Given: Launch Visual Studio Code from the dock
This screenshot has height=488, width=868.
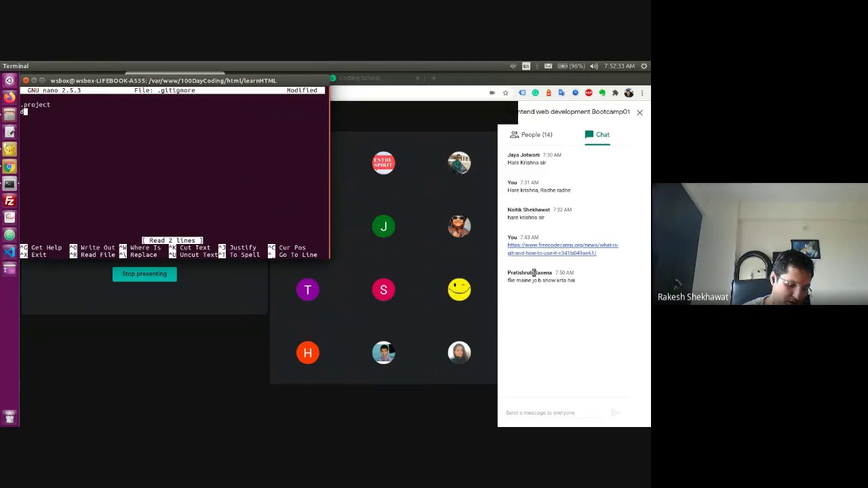Looking at the screenshot, I should 9,252.
